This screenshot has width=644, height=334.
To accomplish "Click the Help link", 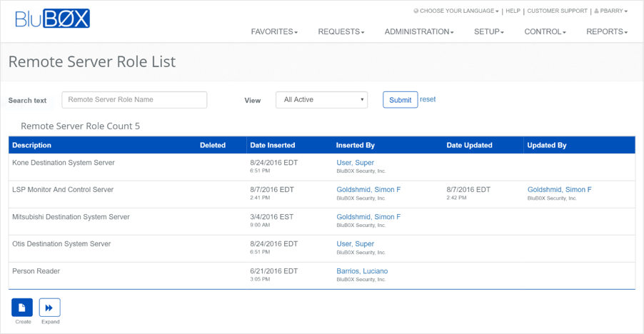I will tap(513, 11).
